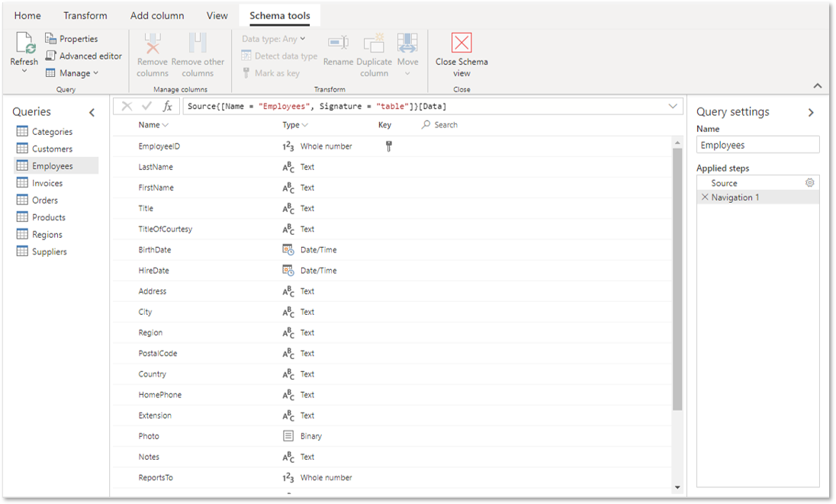836x504 pixels.
Task: Collapse the Queries pane
Action: (x=92, y=112)
